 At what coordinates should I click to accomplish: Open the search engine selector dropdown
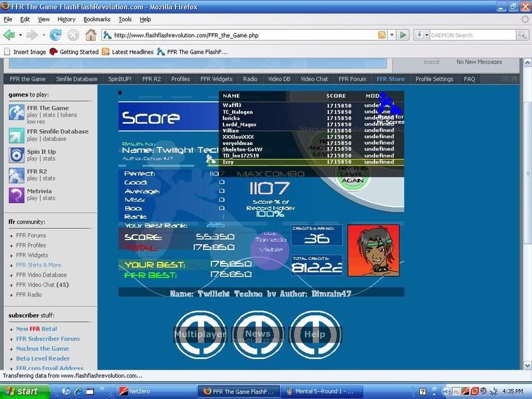coord(426,35)
